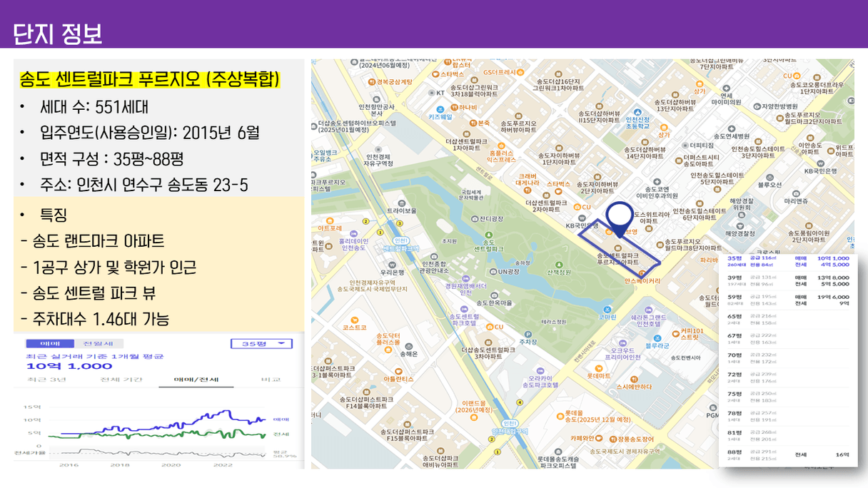Click the UN광장 camera icon
The image size is (868, 488).
[494, 271]
